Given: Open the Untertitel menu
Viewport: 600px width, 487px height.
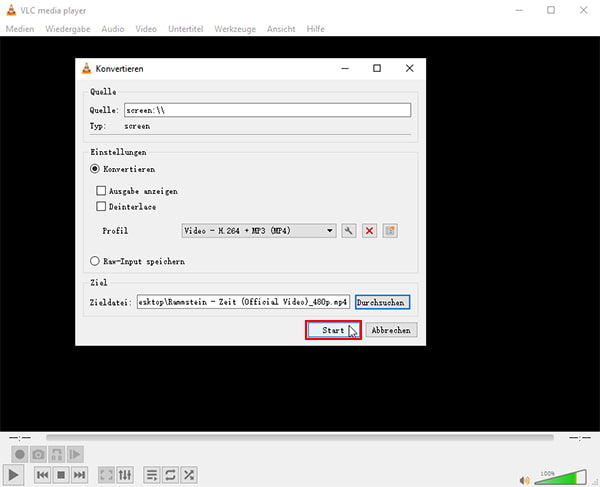Looking at the screenshot, I should pyautogui.click(x=186, y=29).
